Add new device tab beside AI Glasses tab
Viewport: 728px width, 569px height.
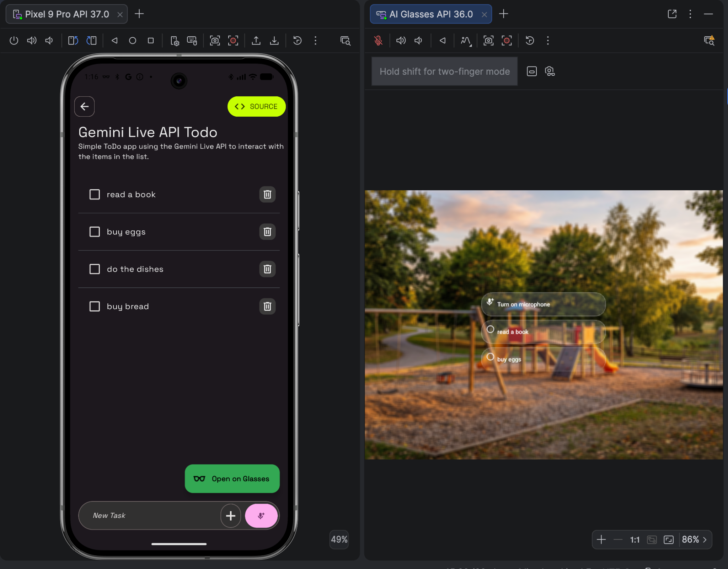pyautogui.click(x=504, y=14)
